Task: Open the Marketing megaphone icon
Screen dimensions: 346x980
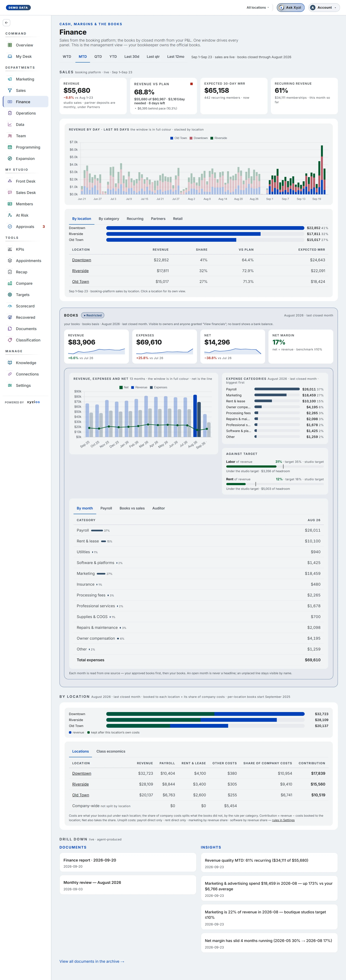Action: point(10,79)
